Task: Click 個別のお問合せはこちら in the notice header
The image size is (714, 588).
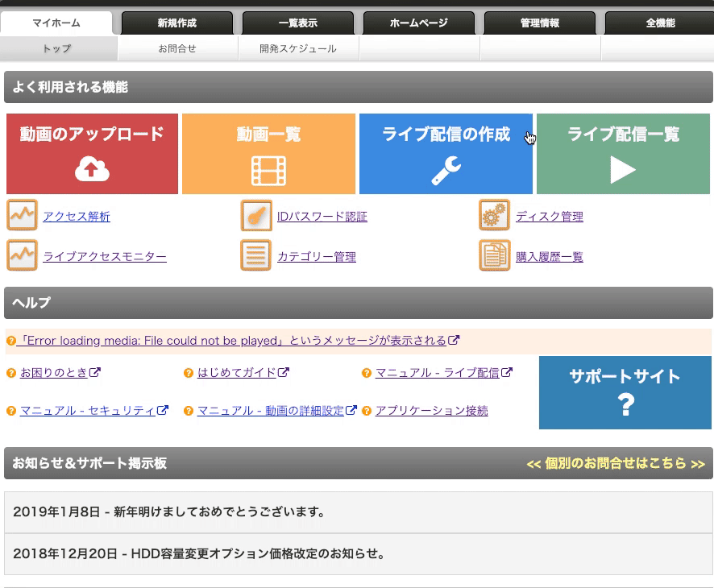Action: point(618,465)
